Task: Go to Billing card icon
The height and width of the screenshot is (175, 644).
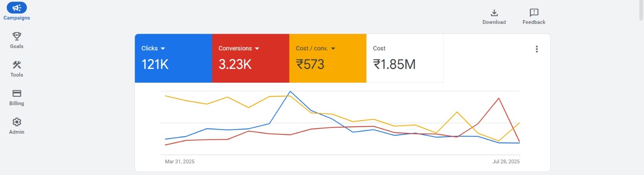Action: pos(17,94)
